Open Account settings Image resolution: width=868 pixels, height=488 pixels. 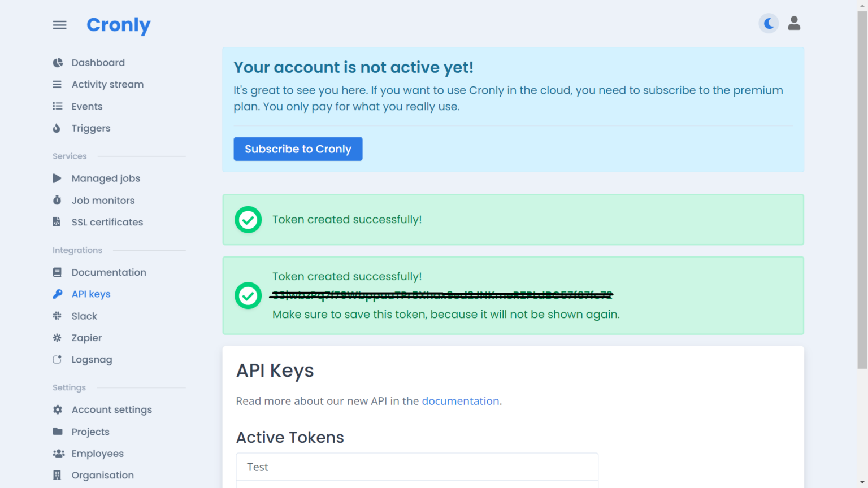[x=111, y=409]
